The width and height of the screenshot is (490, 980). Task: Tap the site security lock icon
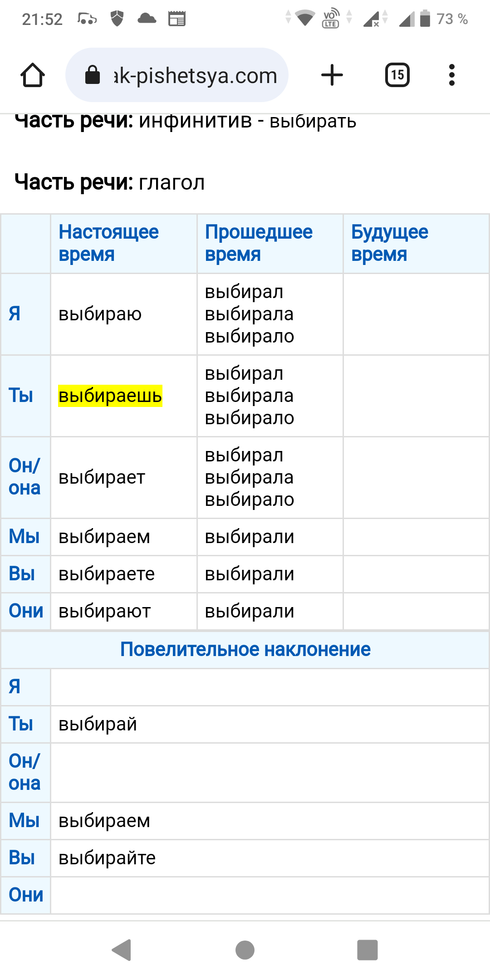(x=93, y=75)
